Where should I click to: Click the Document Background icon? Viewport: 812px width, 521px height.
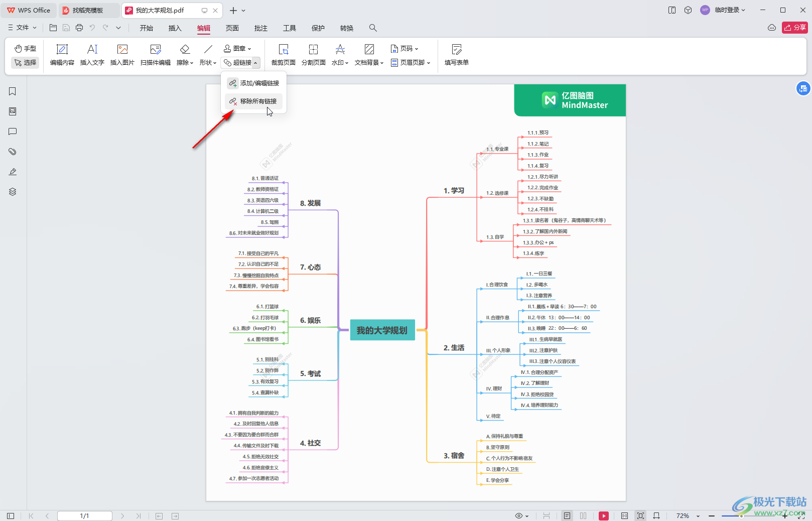[369, 49]
